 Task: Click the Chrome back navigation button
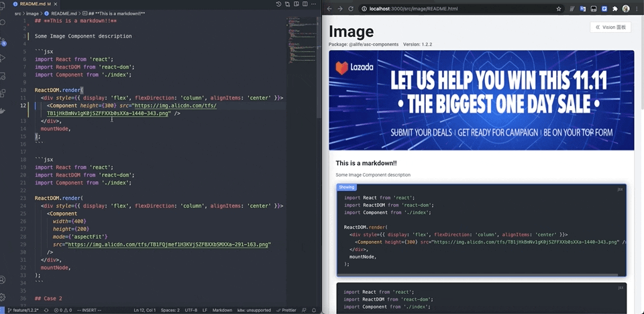329,9
